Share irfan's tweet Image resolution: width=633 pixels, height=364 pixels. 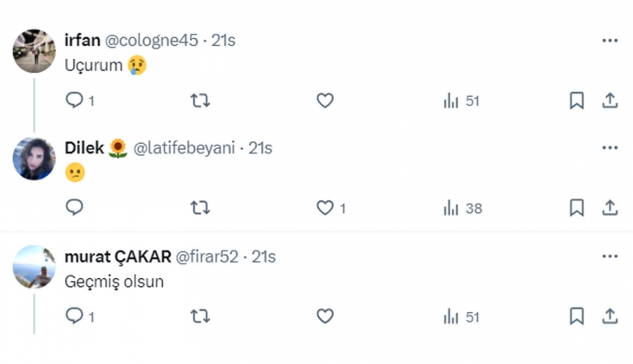coord(610,101)
